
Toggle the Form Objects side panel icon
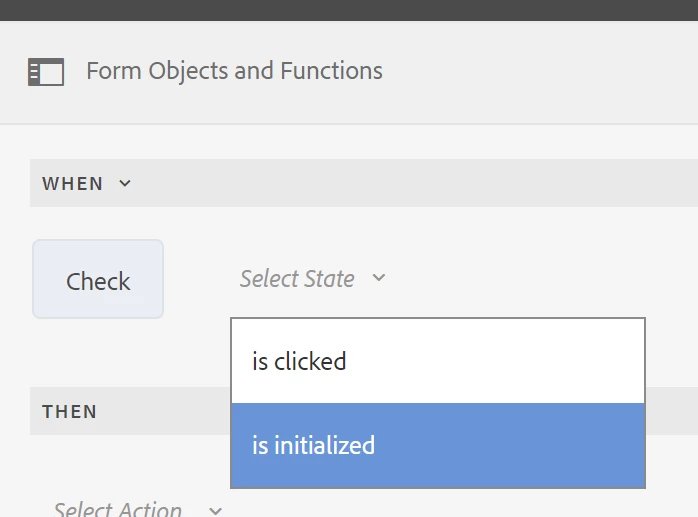(x=46, y=72)
